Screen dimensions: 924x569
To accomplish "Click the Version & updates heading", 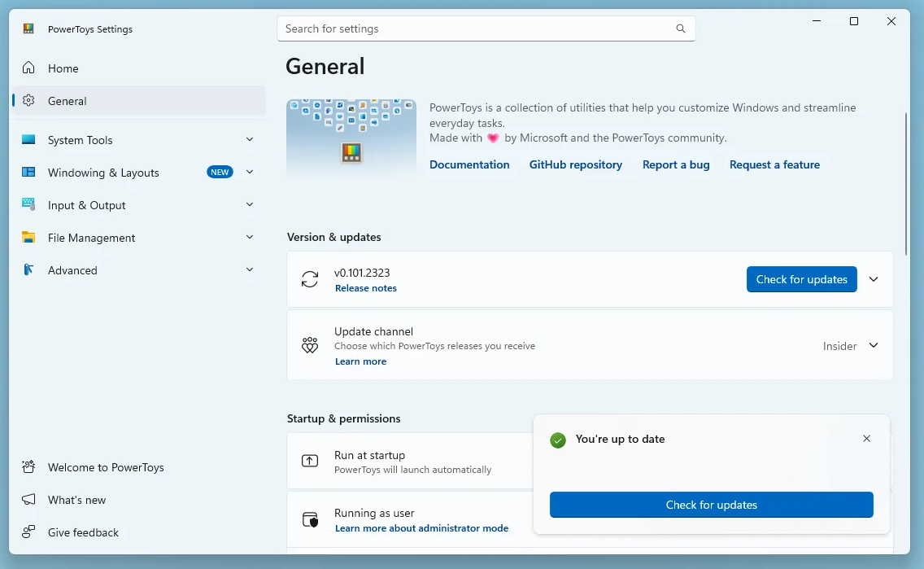I will tap(333, 237).
